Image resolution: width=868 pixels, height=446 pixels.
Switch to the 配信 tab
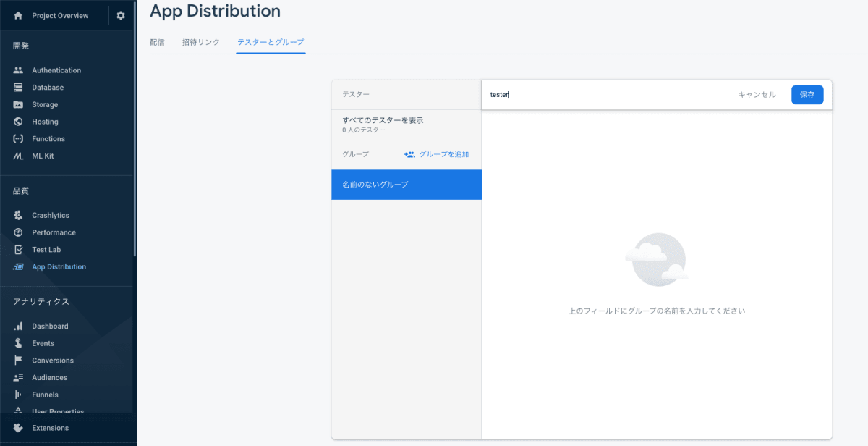pos(157,42)
